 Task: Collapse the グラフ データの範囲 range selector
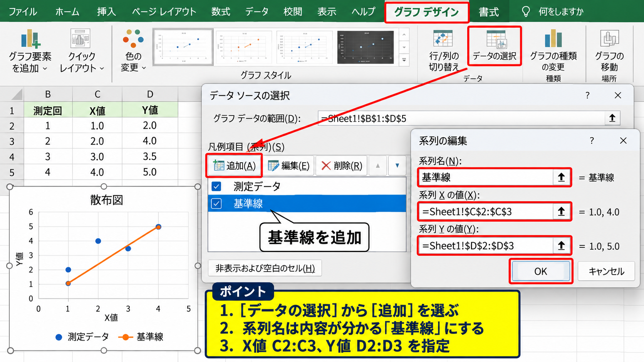point(612,118)
